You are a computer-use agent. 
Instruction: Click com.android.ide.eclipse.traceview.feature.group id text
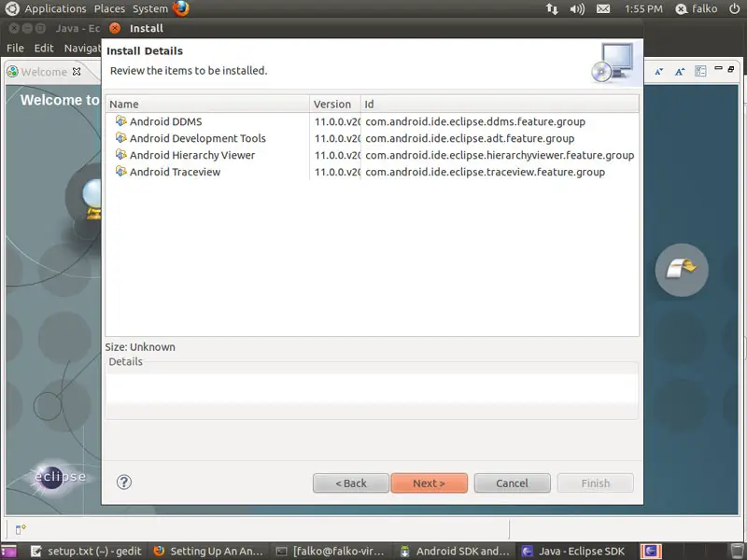point(485,172)
